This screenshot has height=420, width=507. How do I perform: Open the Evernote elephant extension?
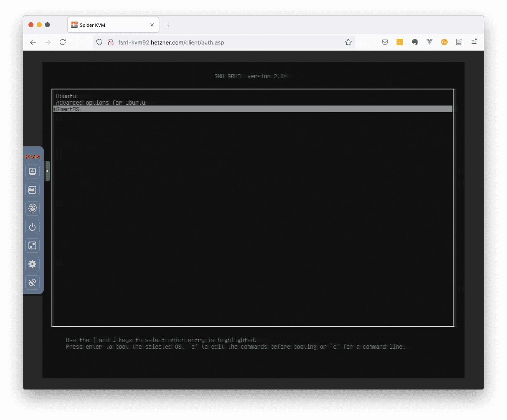click(x=415, y=42)
